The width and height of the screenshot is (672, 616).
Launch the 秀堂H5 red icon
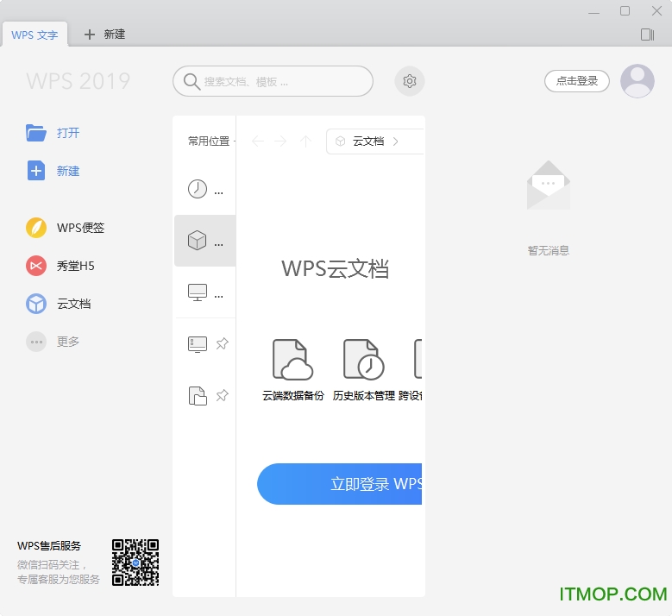coord(36,266)
